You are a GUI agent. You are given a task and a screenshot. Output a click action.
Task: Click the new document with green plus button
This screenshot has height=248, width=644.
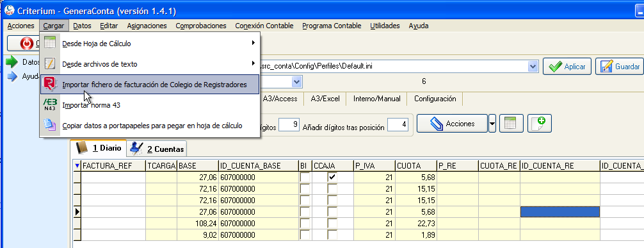pos(539,124)
